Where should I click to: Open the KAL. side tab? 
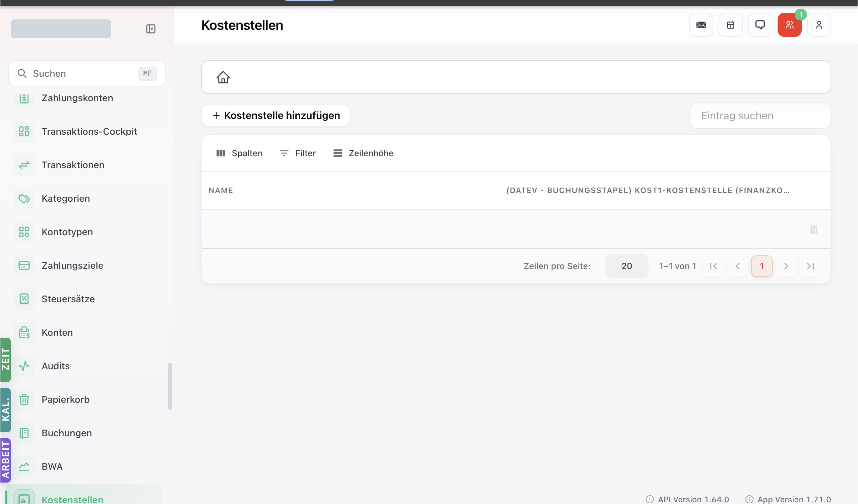[5, 410]
